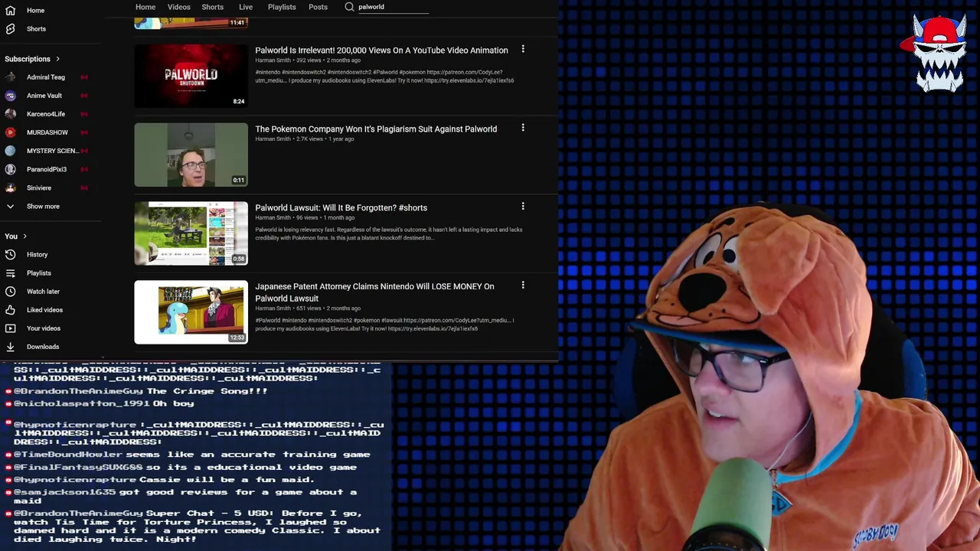Open the Playlists icon in sidebar
This screenshot has width=980, height=551.
click(11, 273)
